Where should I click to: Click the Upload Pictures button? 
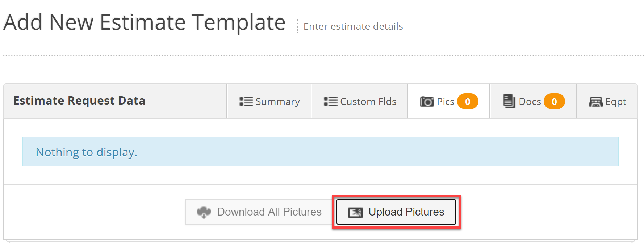[396, 212]
